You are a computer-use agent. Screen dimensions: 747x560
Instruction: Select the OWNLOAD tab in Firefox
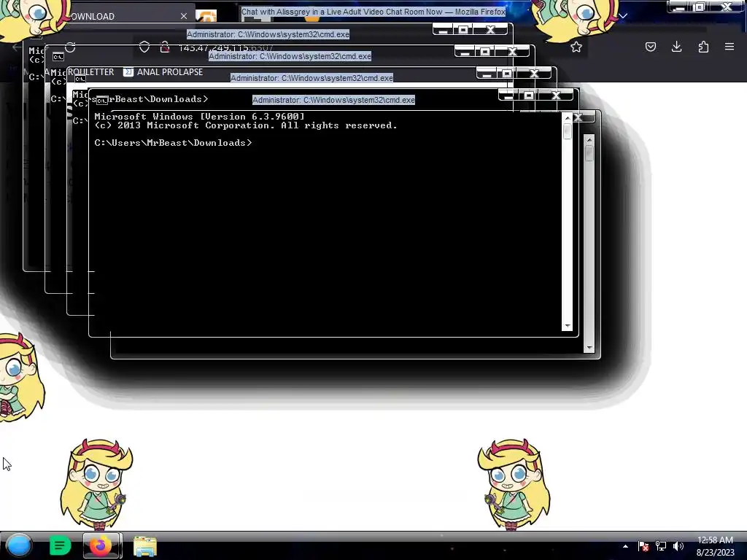(115, 16)
